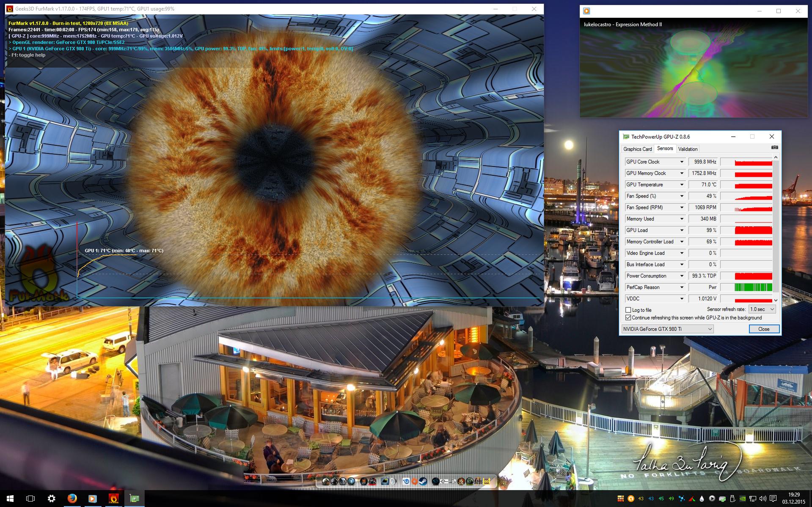
Task: Uncheck Continue refreshing in background
Action: coord(628,318)
